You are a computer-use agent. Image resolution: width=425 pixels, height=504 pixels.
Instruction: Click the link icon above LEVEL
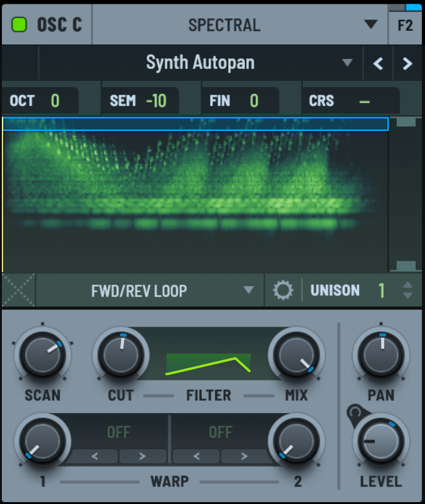tap(357, 414)
